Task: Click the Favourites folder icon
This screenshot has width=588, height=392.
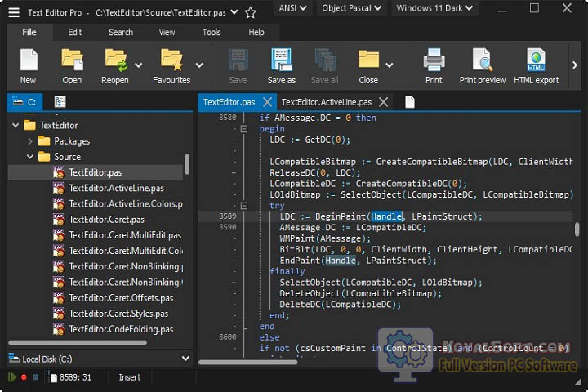Action: click(x=171, y=60)
